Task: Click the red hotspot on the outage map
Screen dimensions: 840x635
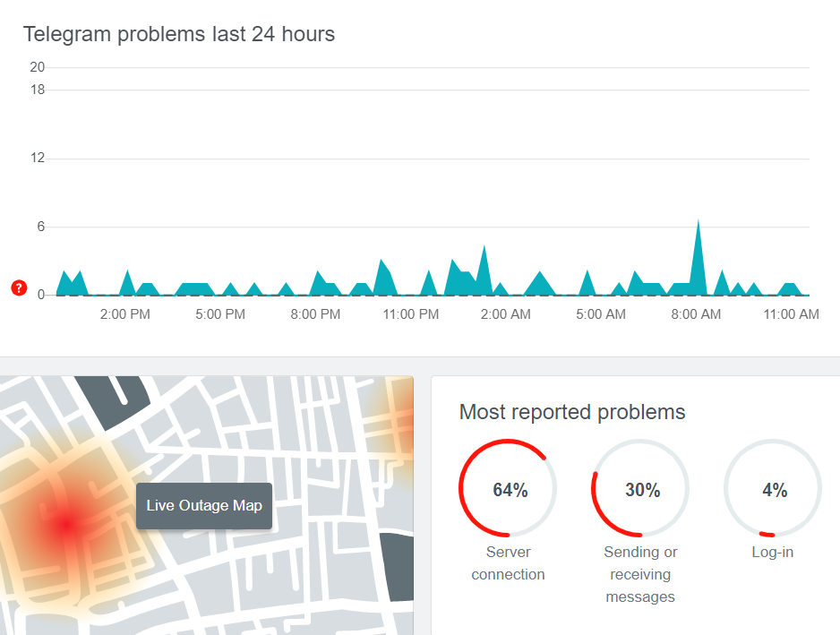Action: click(x=64, y=526)
